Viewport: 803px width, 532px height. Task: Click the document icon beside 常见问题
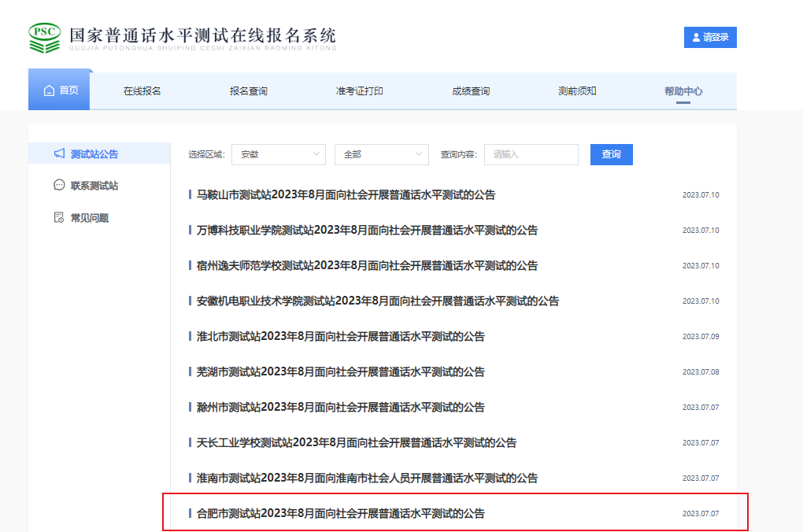[x=59, y=218]
